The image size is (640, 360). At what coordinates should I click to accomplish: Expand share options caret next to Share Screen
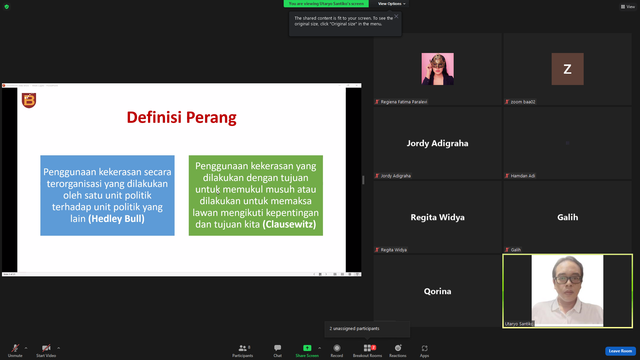click(x=319, y=348)
